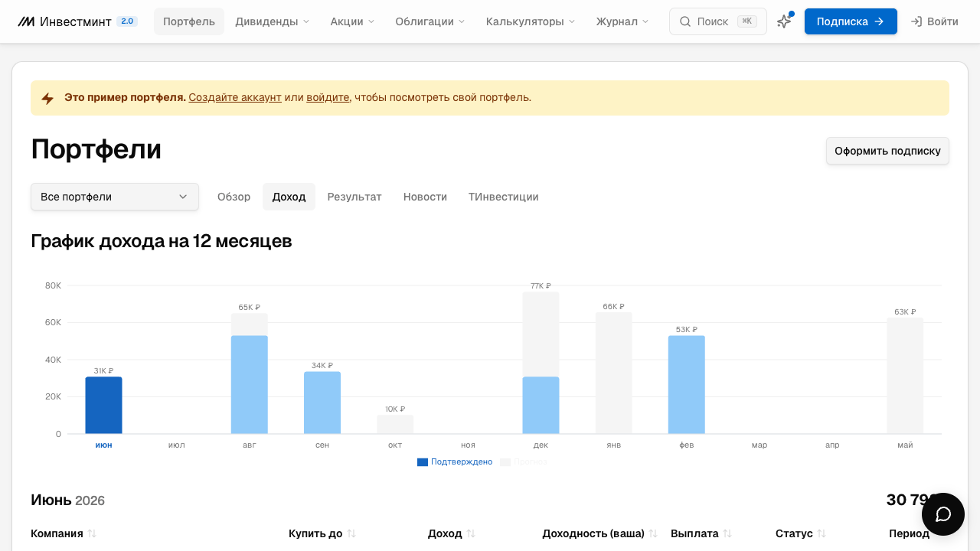Click the Период column header
This screenshot has height=551, width=980.
(909, 533)
